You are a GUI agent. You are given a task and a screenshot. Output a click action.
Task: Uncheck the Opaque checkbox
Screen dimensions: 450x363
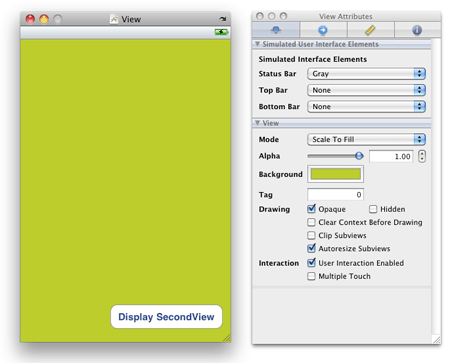(311, 209)
